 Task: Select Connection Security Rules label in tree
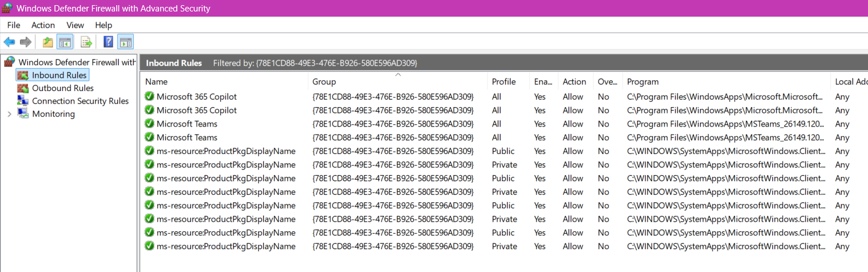[80, 101]
